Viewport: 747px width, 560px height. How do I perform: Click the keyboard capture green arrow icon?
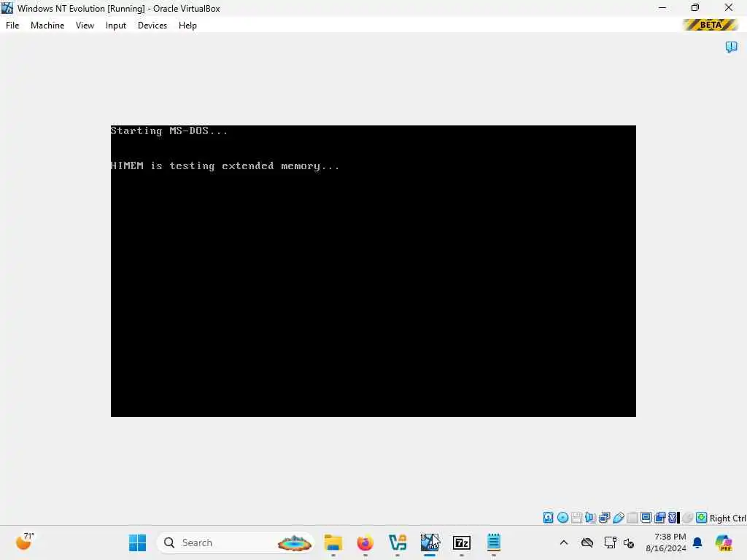(x=701, y=518)
